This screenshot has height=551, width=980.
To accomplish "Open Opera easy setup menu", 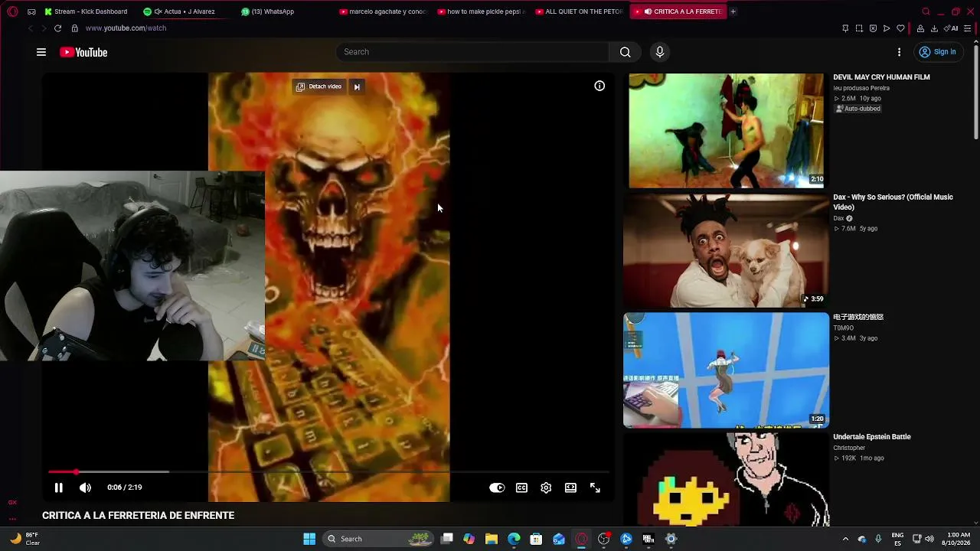I will [968, 28].
